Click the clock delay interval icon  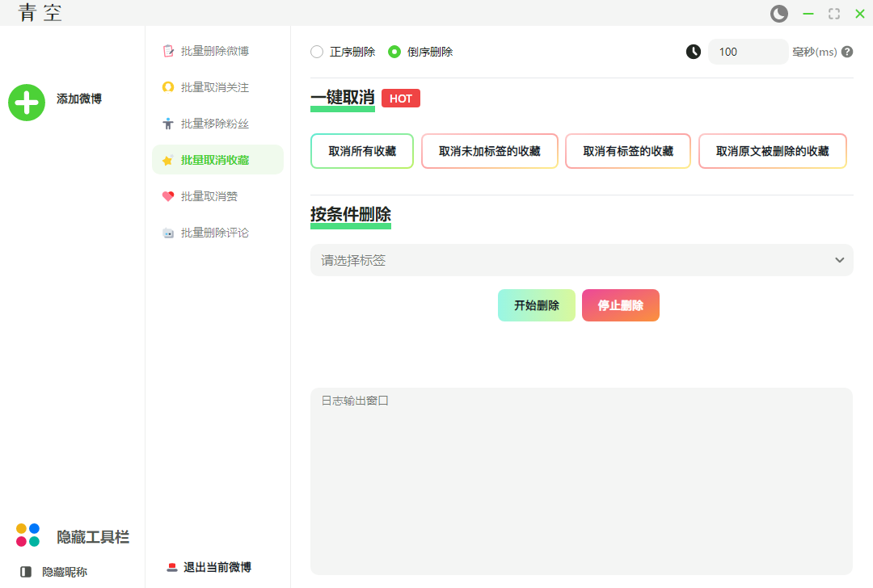[x=694, y=52]
